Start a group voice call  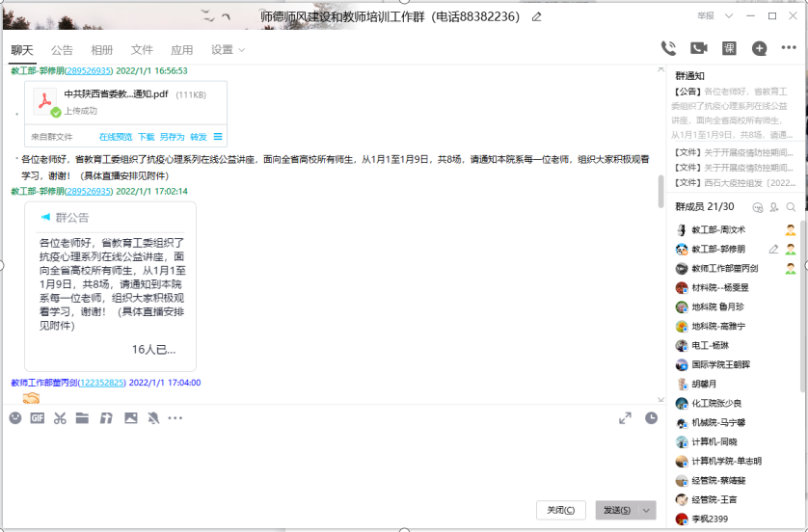tap(668, 49)
